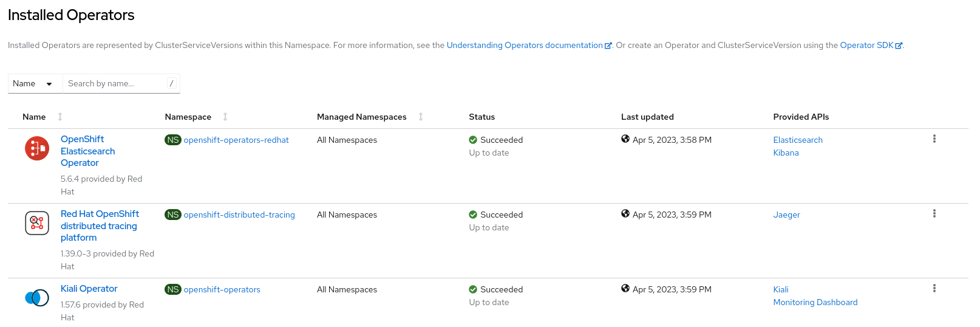The image size is (980, 327).
Task: Go to openshift-distributed-tracing namespace
Action: click(x=239, y=215)
